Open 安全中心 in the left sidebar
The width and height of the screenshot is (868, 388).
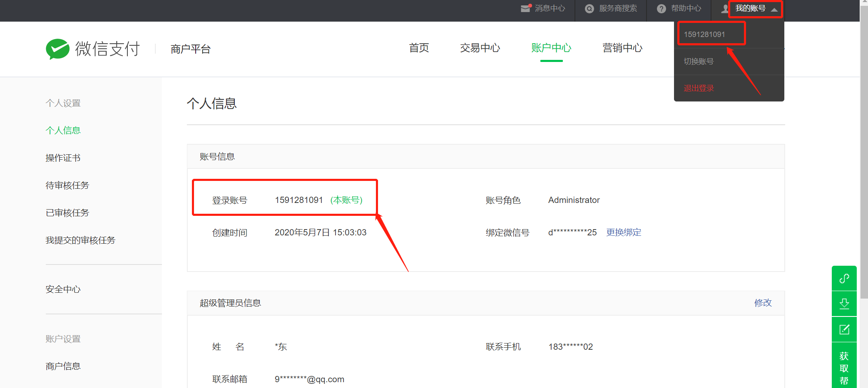(63, 289)
